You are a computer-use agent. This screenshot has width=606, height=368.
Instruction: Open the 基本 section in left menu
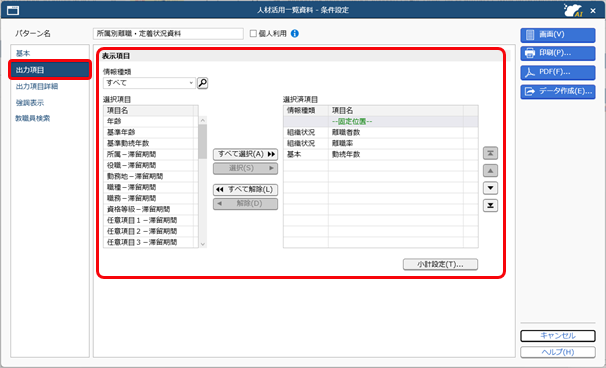23,53
